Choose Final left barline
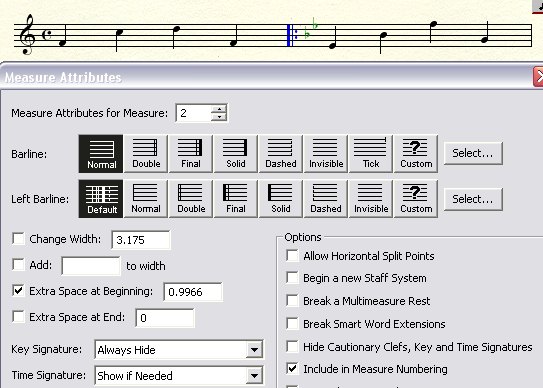543x388 pixels. (235, 199)
